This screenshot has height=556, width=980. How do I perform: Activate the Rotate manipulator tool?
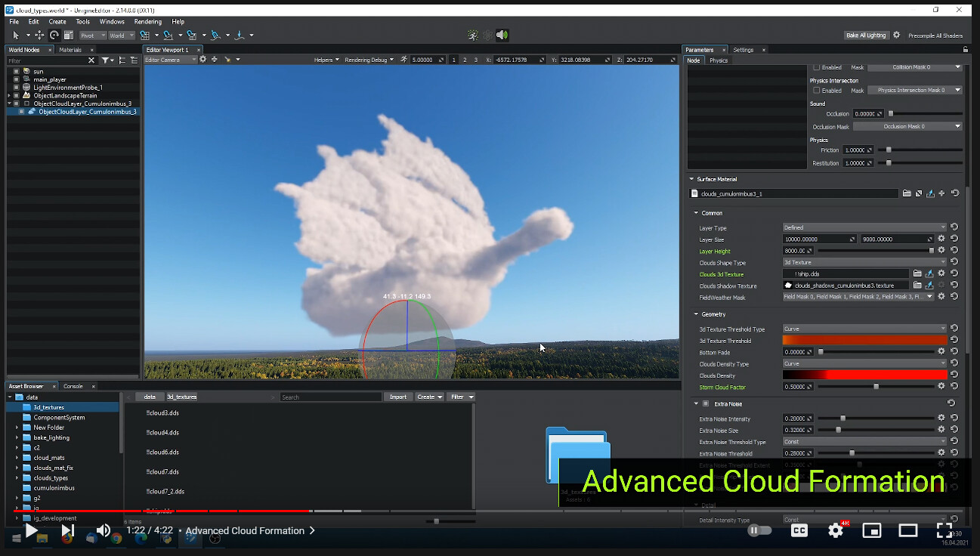(x=54, y=36)
